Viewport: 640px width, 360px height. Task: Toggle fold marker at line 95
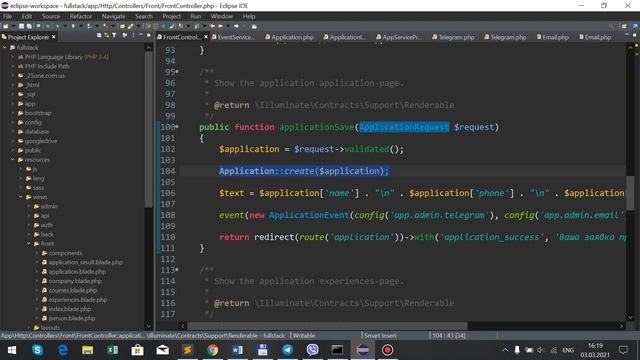(x=177, y=72)
